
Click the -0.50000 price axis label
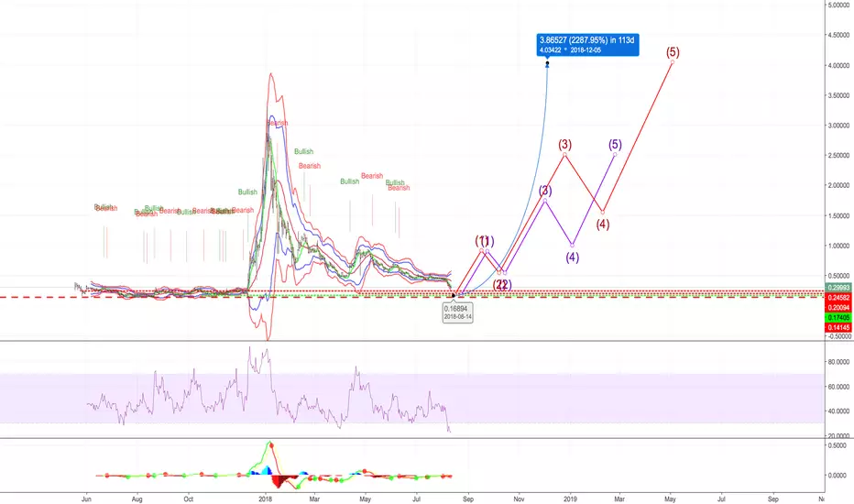(838, 336)
